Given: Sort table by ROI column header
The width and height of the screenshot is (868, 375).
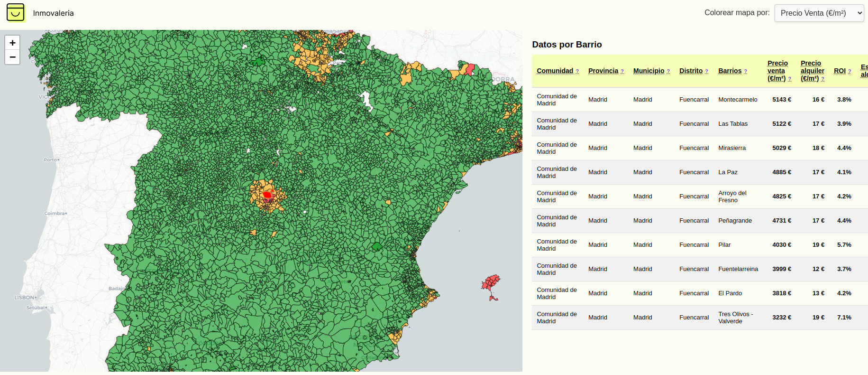Looking at the screenshot, I should click(x=840, y=71).
